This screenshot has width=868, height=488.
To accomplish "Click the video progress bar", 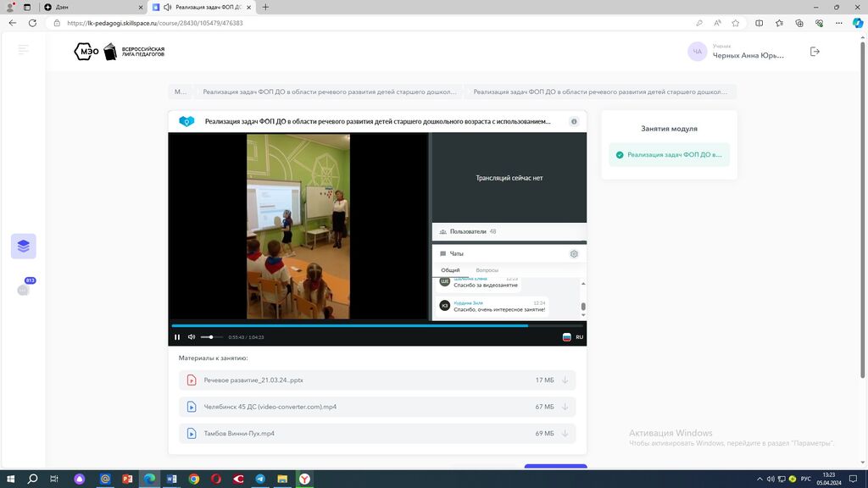I will (377, 325).
